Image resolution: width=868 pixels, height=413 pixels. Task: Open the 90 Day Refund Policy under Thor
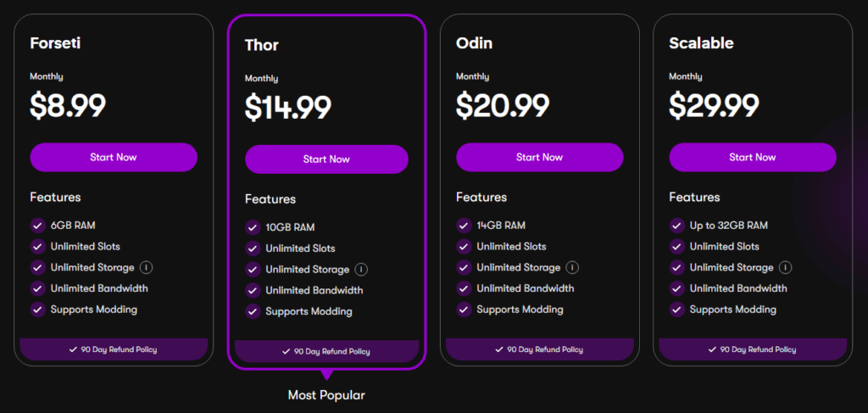[x=326, y=351]
